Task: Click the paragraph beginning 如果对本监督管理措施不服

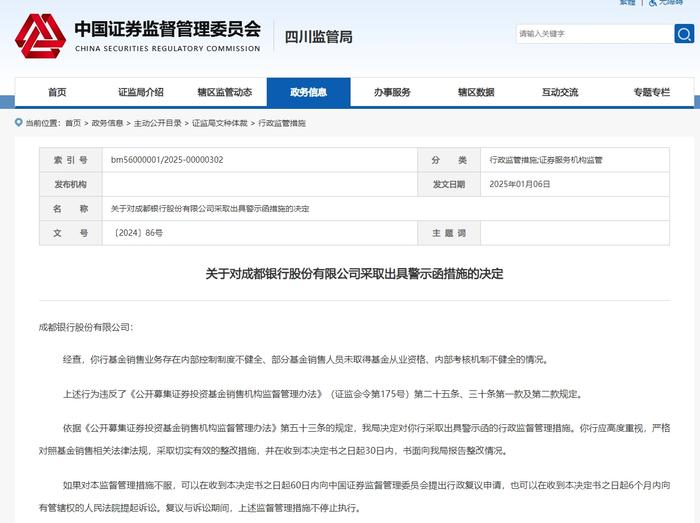Action: tap(354, 496)
